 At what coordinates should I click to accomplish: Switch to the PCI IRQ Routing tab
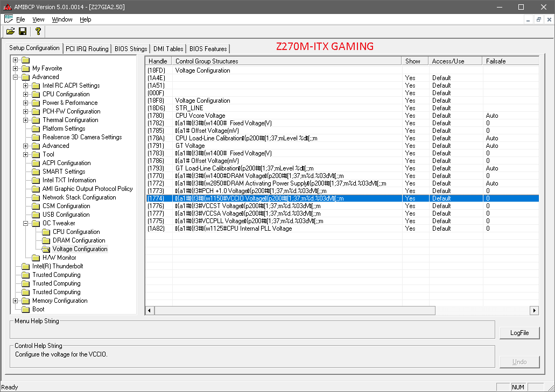click(x=87, y=49)
